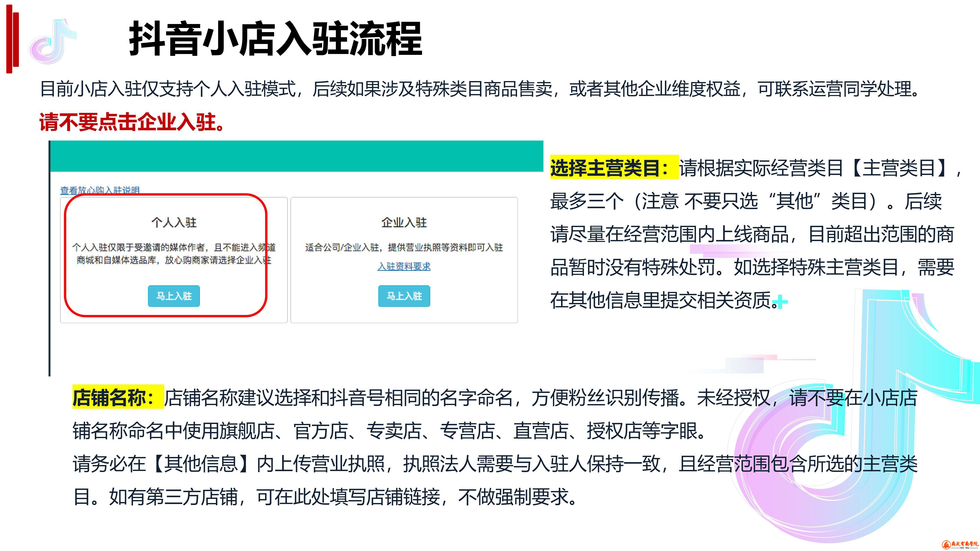Click the 抖音小店入驻流程 title
980x551 pixels.
point(276,39)
